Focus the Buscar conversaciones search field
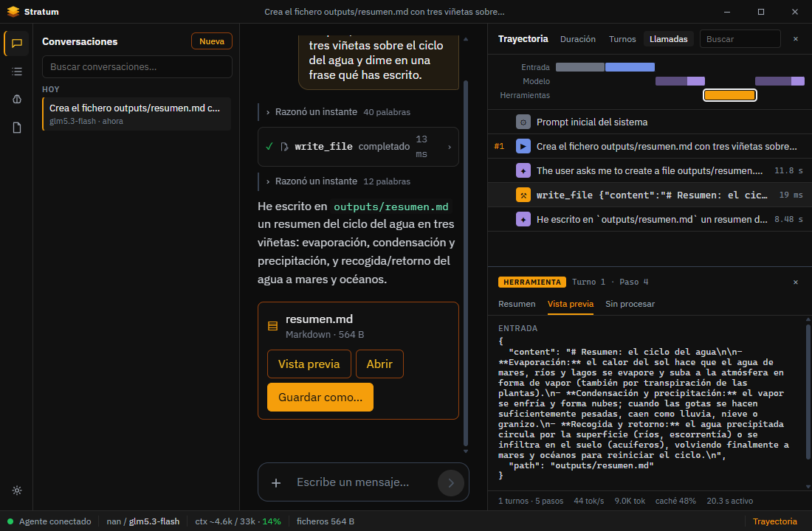812x531 pixels. [137, 67]
